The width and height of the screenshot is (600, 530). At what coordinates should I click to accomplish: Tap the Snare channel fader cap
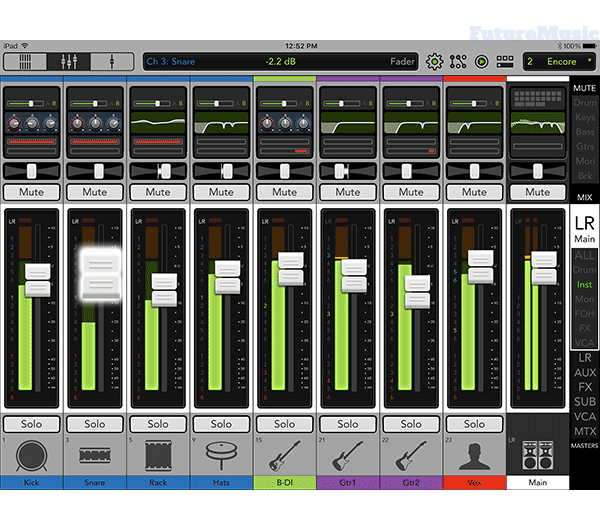101,274
